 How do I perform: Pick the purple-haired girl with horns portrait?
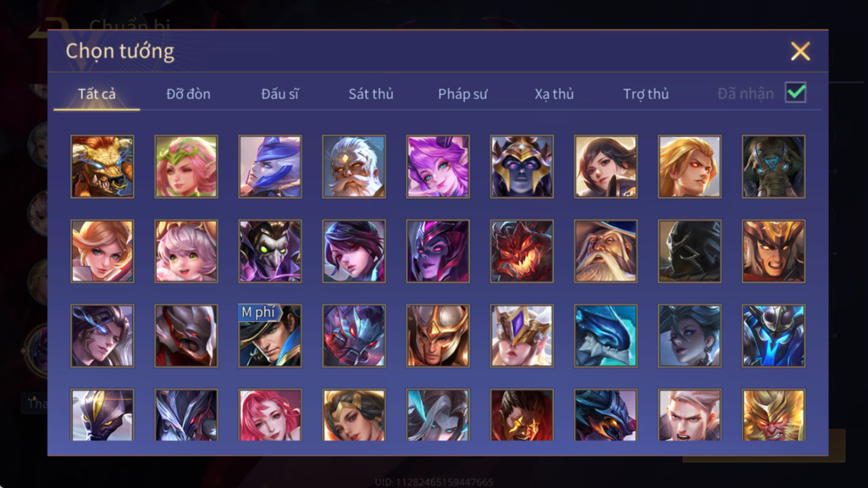pos(438,166)
